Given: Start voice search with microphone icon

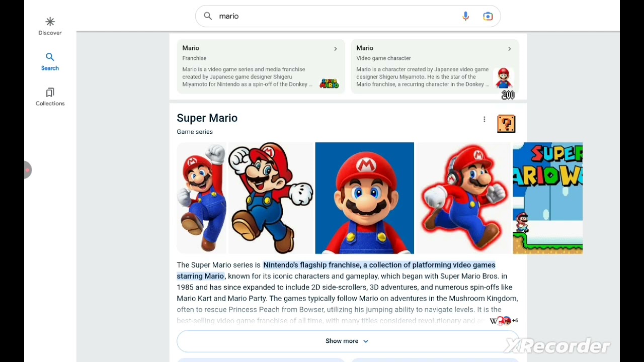Looking at the screenshot, I should click(x=465, y=16).
